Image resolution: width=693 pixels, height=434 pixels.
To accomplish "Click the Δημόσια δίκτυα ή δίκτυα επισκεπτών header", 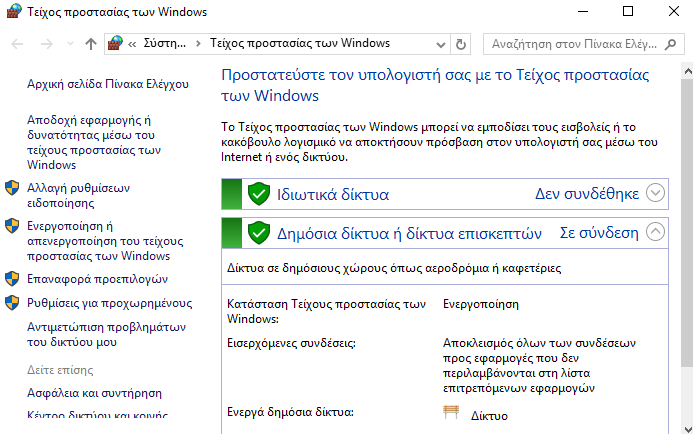I will [x=409, y=233].
